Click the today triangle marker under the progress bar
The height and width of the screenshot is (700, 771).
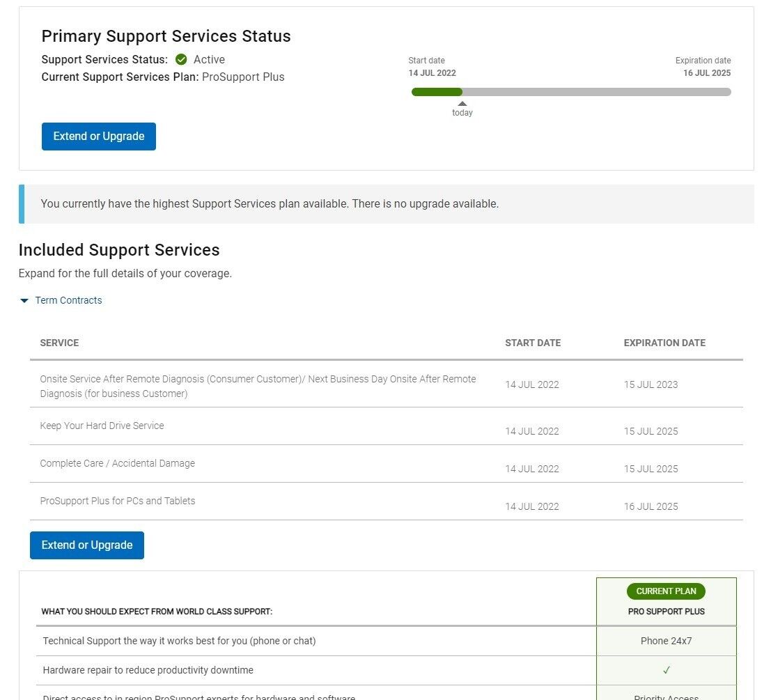pyautogui.click(x=462, y=104)
